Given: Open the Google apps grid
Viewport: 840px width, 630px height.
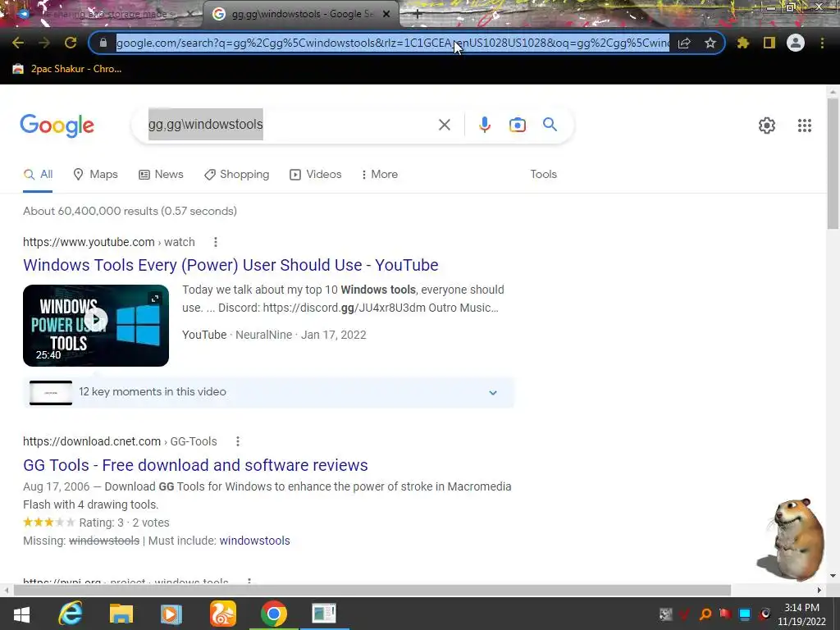Looking at the screenshot, I should pyautogui.click(x=804, y=126).
